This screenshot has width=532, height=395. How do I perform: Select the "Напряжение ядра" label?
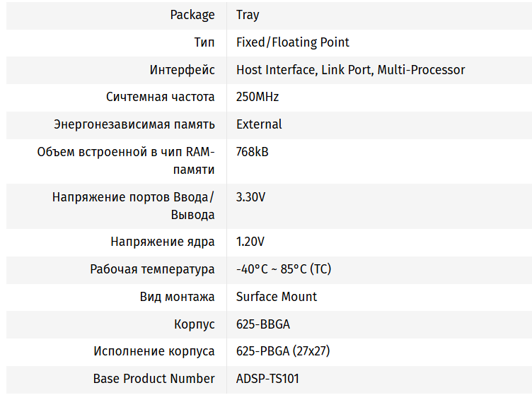click(163, 242)
